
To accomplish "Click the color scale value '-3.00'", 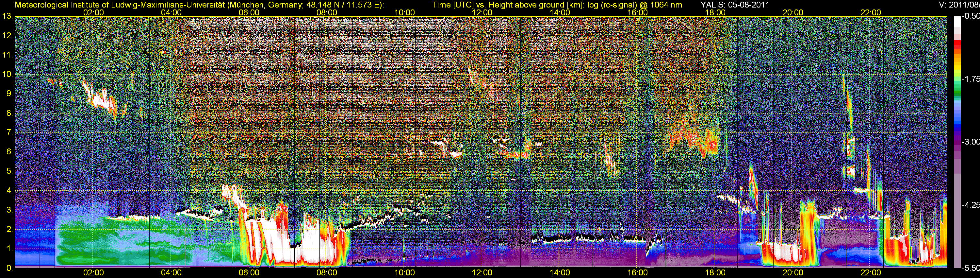I will (x=971, y=142).
